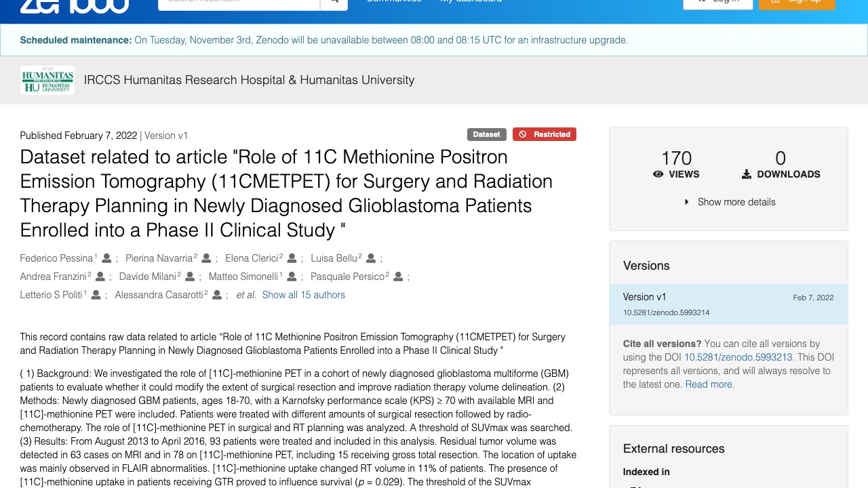Click the External resources heading
This screenshot has width=868, height=488.
tap(673, 449)
